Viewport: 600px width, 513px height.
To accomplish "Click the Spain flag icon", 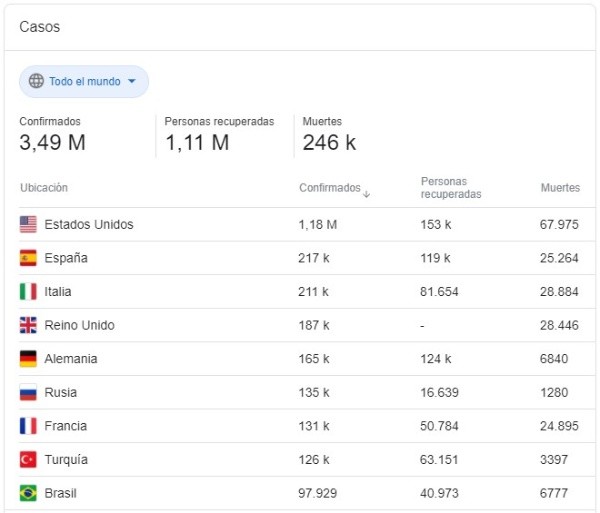I will 28,258.
